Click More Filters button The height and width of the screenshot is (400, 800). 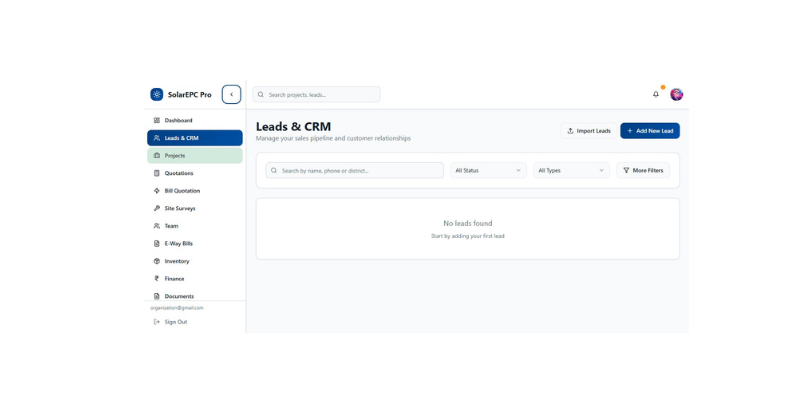pos(643,170)
